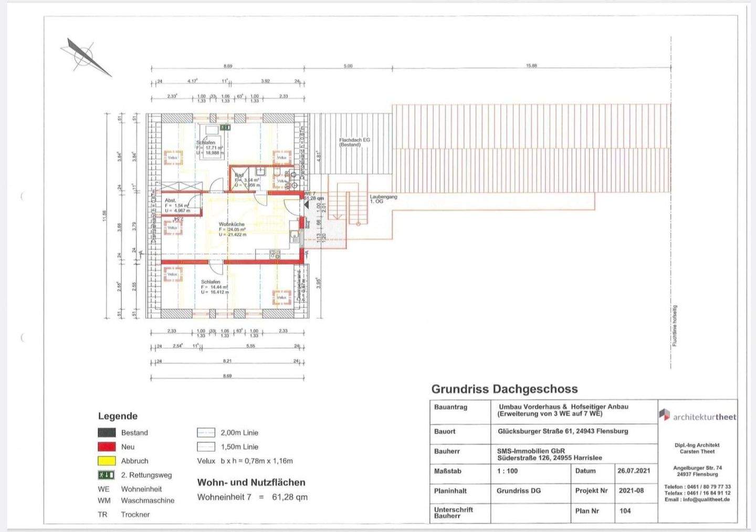The height and width of the screenshot is (532, 756).
Task: Click the 2,00m Linie legend box
Action: (x=206, y=433)
